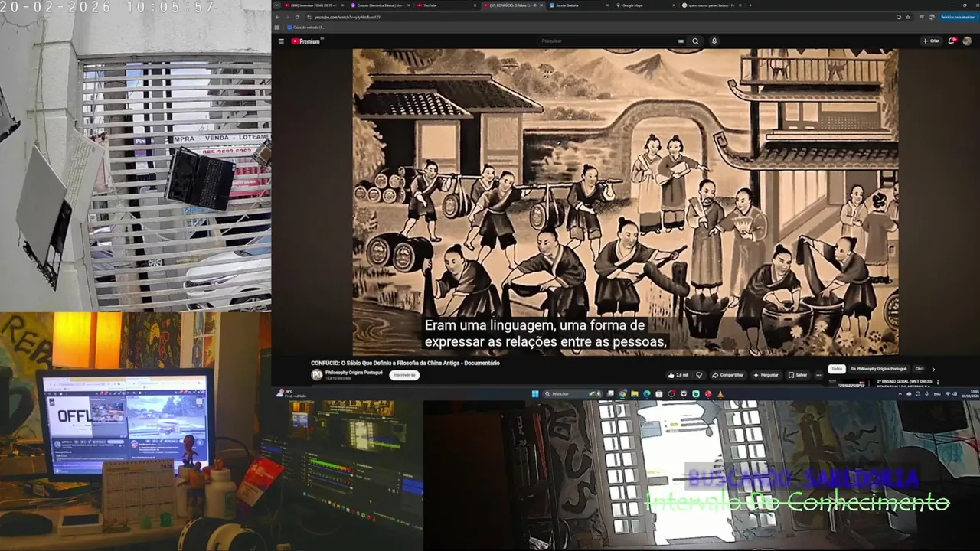Click the YouTube search magnifier button

click(695, 41)
